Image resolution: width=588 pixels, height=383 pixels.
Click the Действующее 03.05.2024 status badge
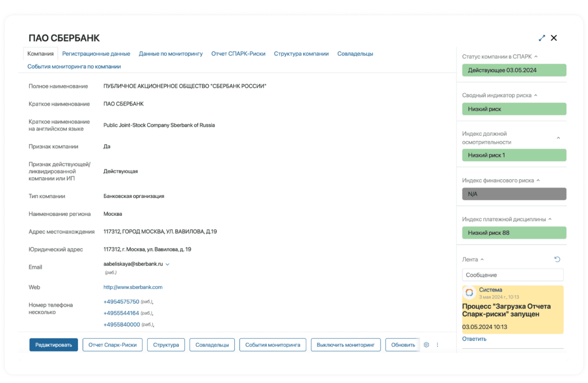tap(514, 70)
